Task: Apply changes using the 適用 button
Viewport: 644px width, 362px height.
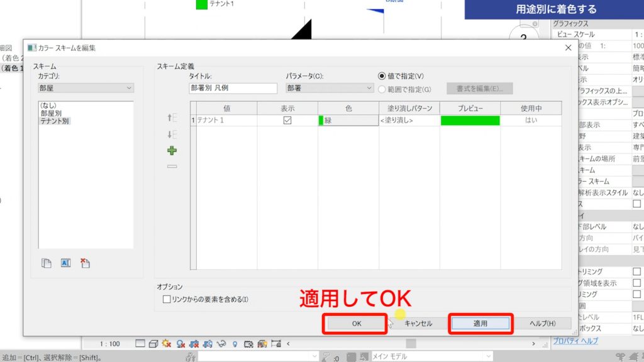Action: 482,323
